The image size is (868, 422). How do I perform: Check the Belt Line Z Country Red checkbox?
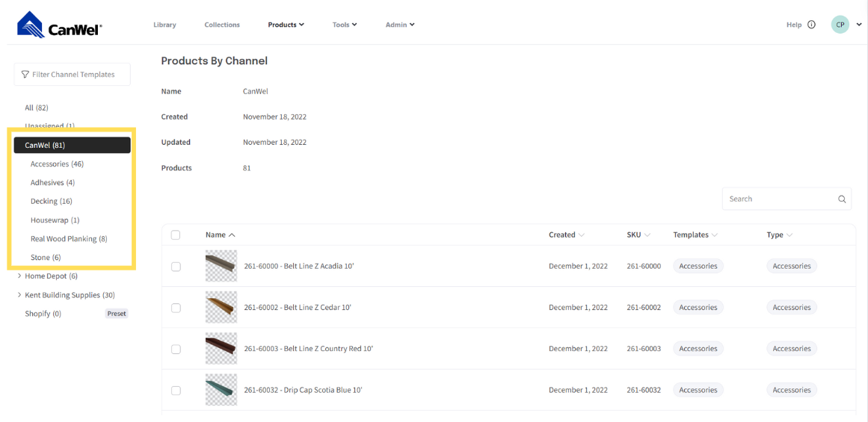coord(176,349)
